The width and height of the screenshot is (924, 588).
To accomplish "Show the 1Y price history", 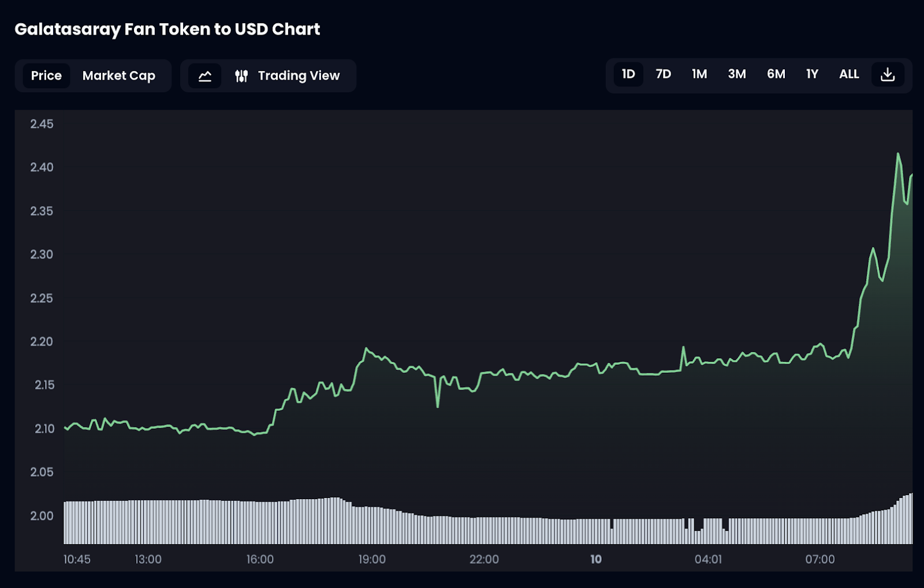I will click(x=813, y=74).
